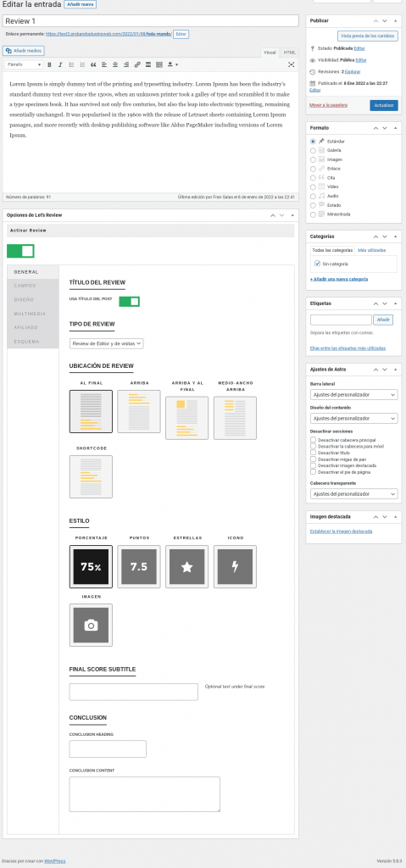Insert or edit a link via toolbar
The image size is (406, 868).
[137, 64]
